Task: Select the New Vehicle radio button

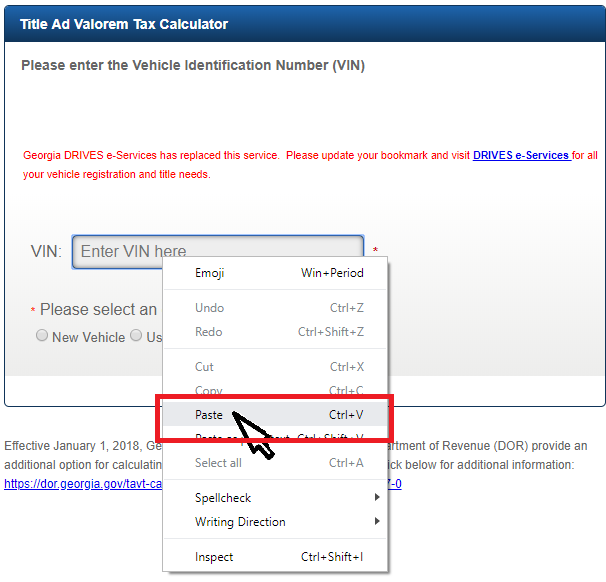Action: (42, 335)
